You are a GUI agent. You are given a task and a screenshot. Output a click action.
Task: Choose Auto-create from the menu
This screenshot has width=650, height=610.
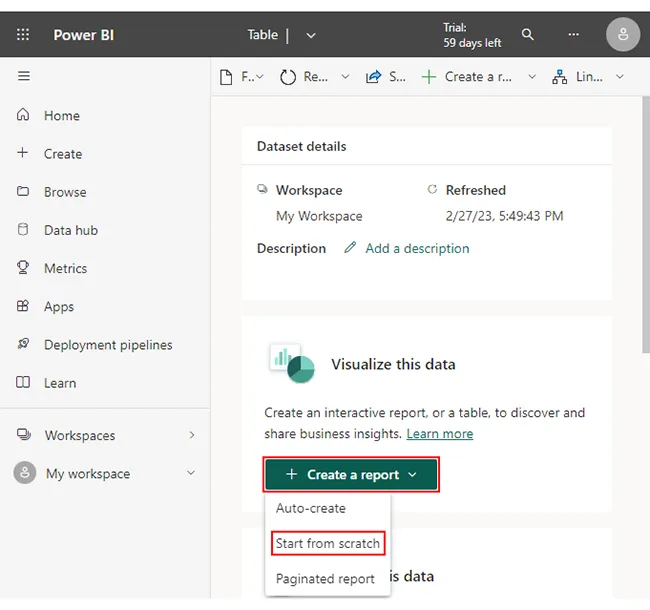point(311,508)
